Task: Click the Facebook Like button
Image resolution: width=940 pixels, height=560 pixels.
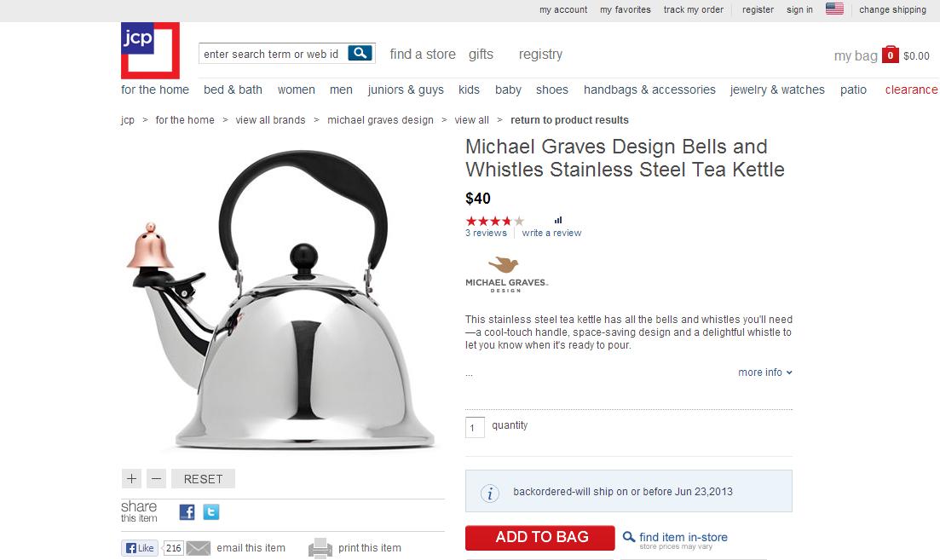Action: (140, 548)
